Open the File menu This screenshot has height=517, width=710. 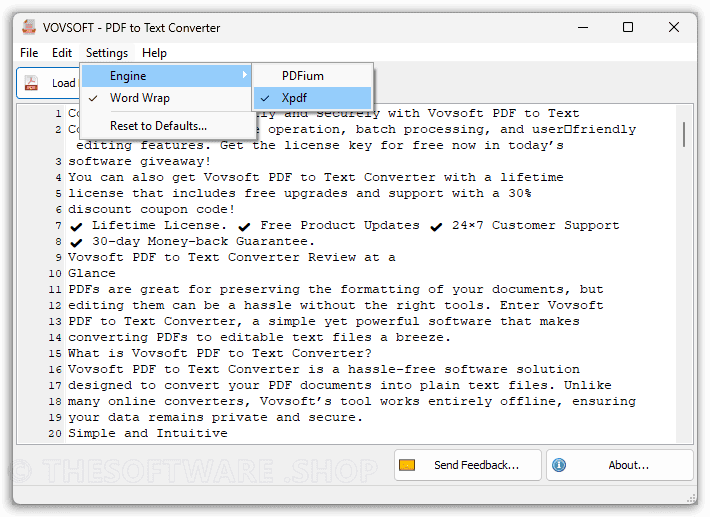(29, 53)
